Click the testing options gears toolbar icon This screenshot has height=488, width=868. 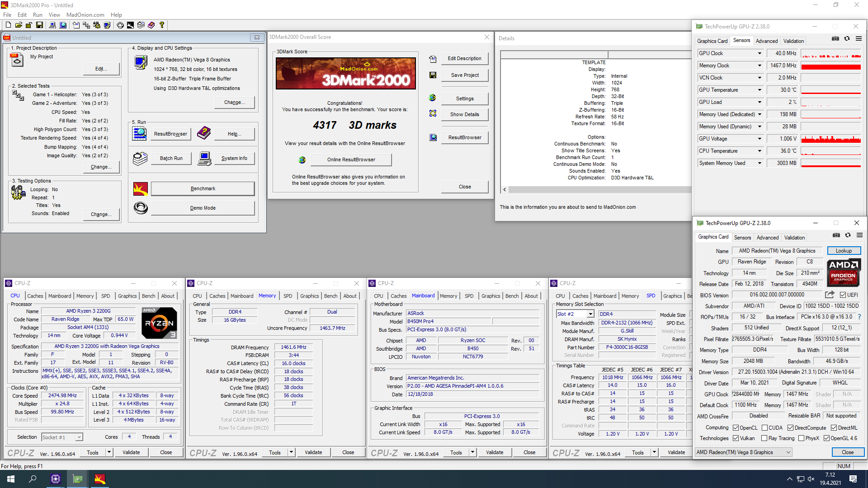point(97,25)
